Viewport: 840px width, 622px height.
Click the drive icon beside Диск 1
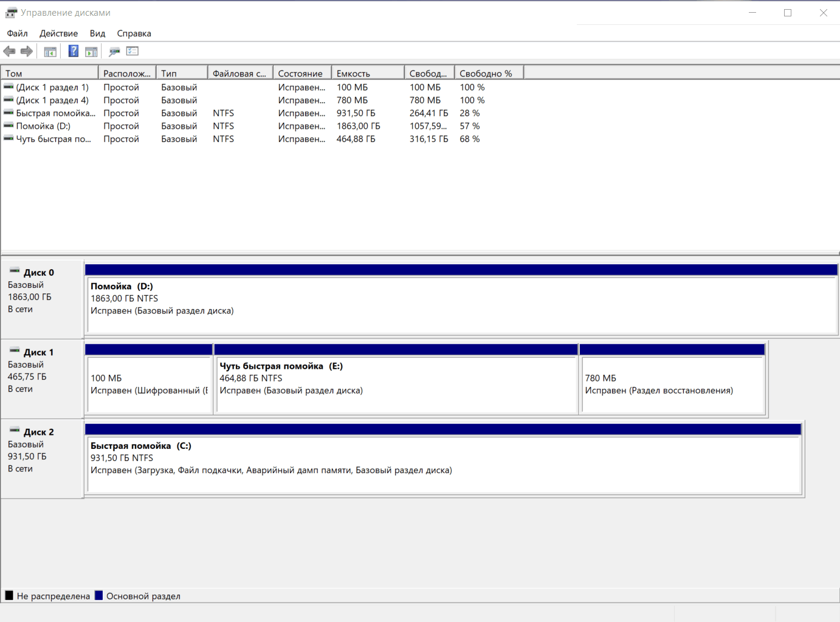(15, 350)
